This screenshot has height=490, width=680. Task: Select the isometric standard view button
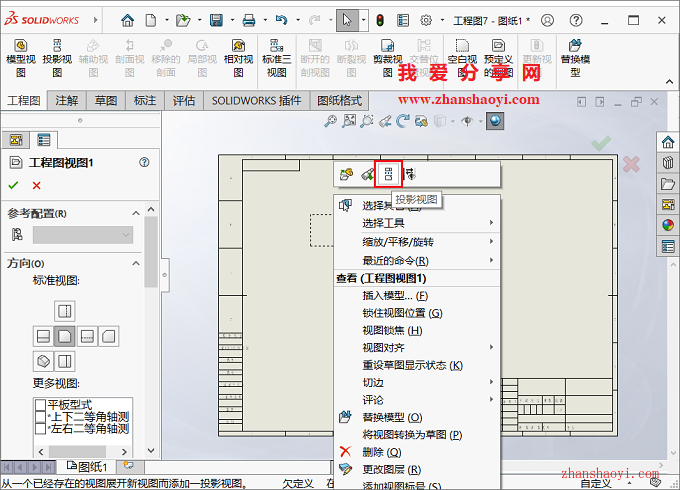(43, 361)
